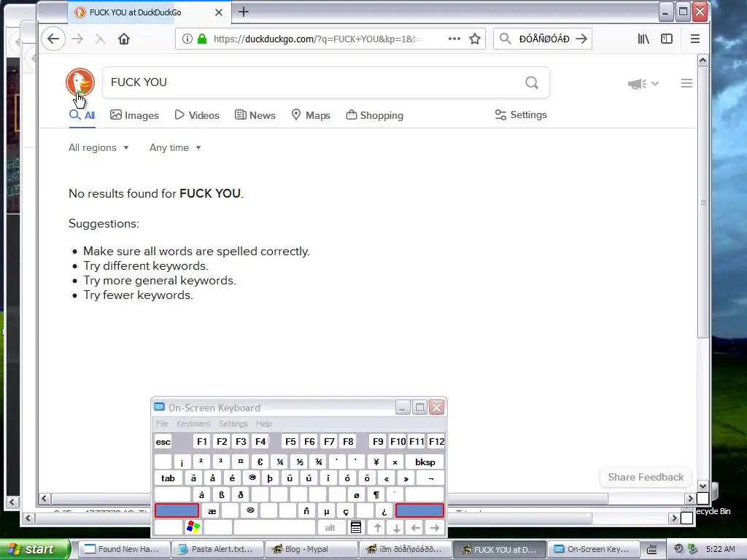Expand the megaphone dropdown
Viewport: 747px width, 560px height.
click(x=643, y=84)
